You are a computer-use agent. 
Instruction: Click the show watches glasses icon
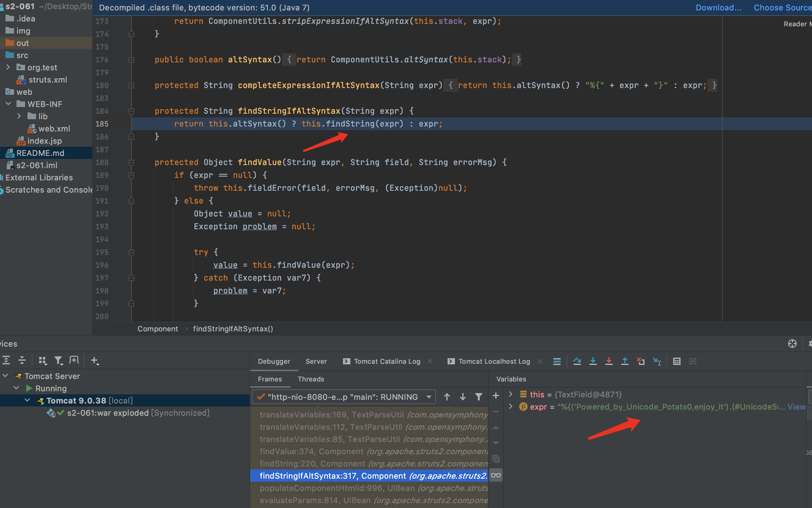(496, 475)
